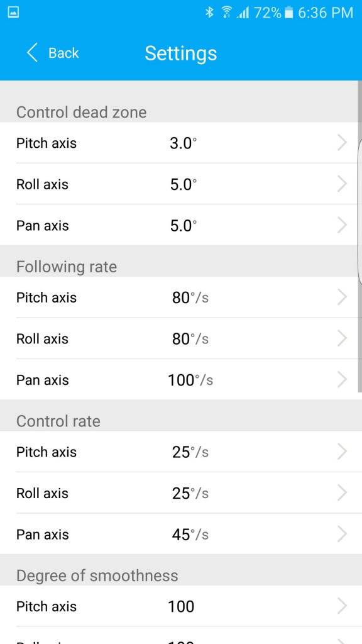Go back using the Back label
Image resolution: width=362 pixels, height=644 pixels.
pyautogui.click(x=63, y=53)
